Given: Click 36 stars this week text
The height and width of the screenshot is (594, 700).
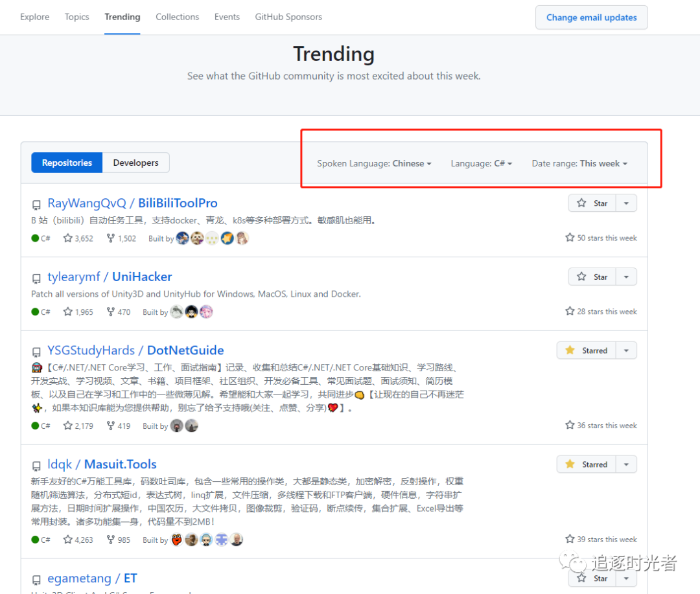Looking at the screenshot, I should (x=601, y=426).
